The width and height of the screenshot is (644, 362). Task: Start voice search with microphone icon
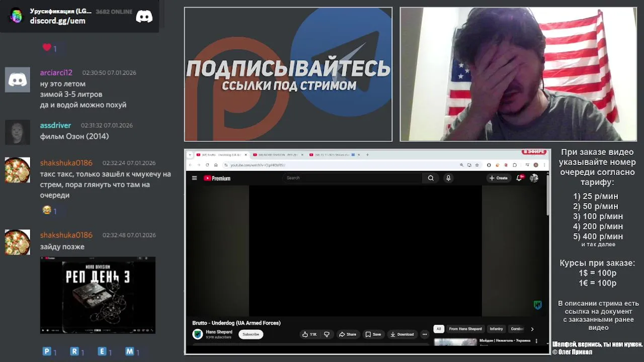click(x=448, y=178)
